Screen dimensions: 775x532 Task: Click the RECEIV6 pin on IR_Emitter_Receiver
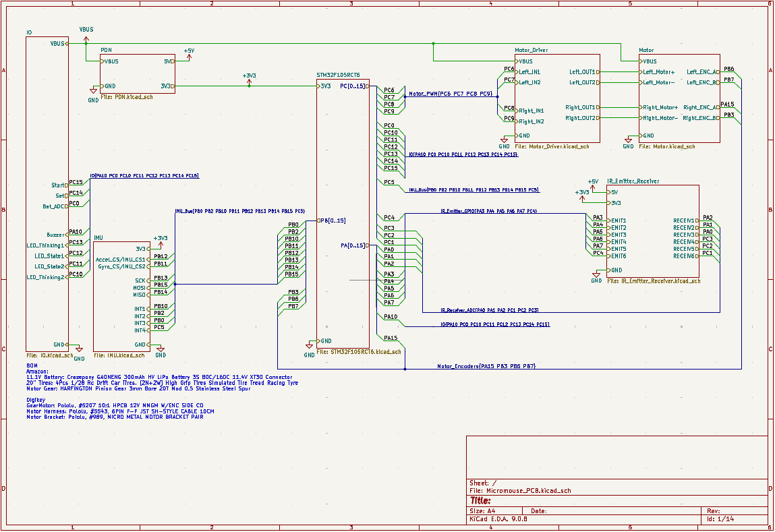pyautogui.click(x=685, y=256)
